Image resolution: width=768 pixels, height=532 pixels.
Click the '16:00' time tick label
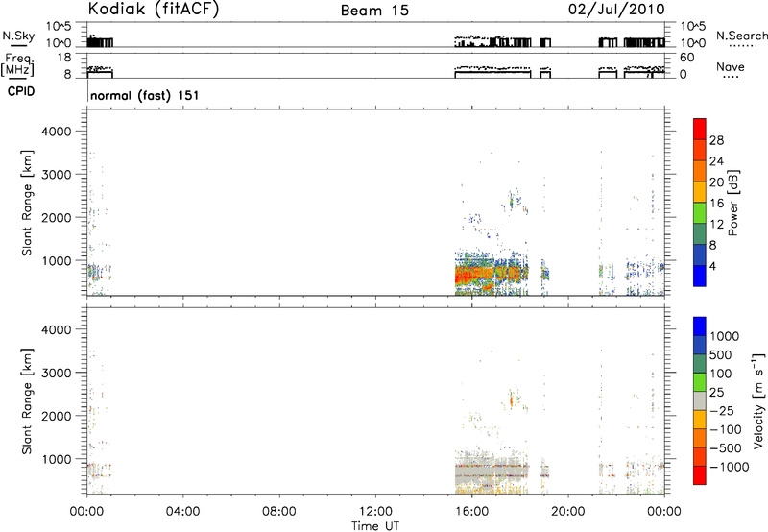point(471,512)
